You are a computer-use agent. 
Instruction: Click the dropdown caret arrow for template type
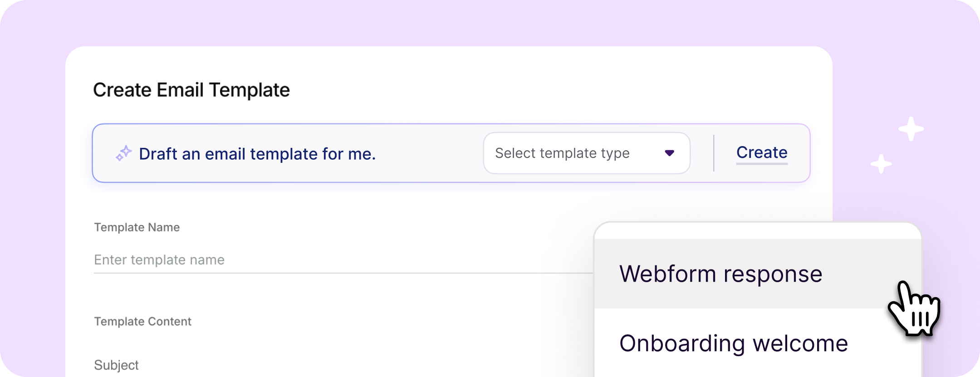tap(669, 153)
